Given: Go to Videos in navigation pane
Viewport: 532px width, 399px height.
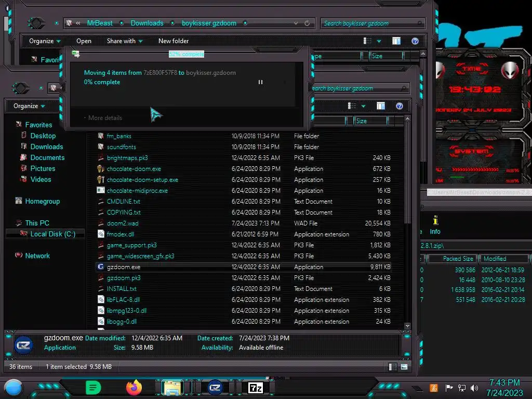Looking at the screenshot, I should coord(41,179).
